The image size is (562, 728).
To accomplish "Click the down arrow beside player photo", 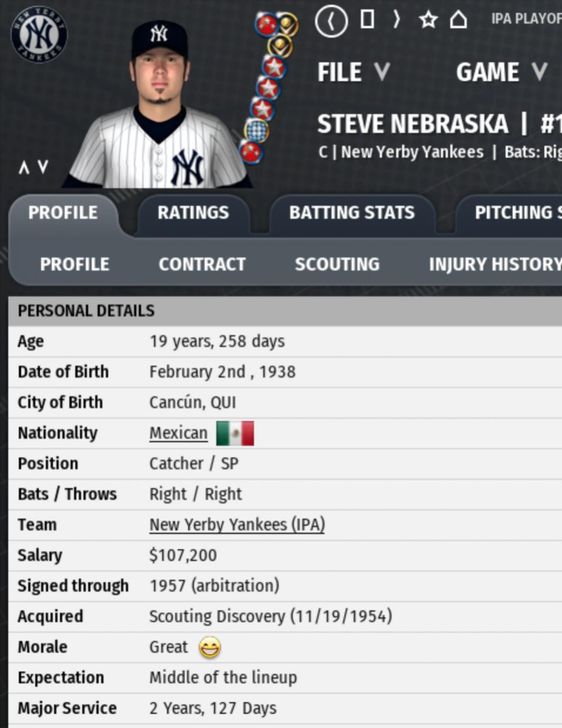I will pos(43,168).
